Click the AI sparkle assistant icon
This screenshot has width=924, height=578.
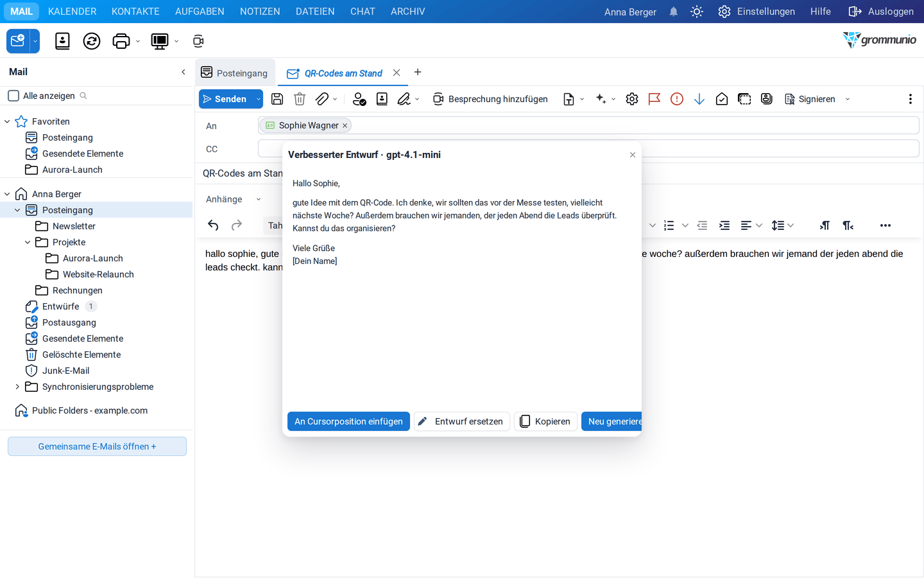pyautogui.click(x=601, y=99)
